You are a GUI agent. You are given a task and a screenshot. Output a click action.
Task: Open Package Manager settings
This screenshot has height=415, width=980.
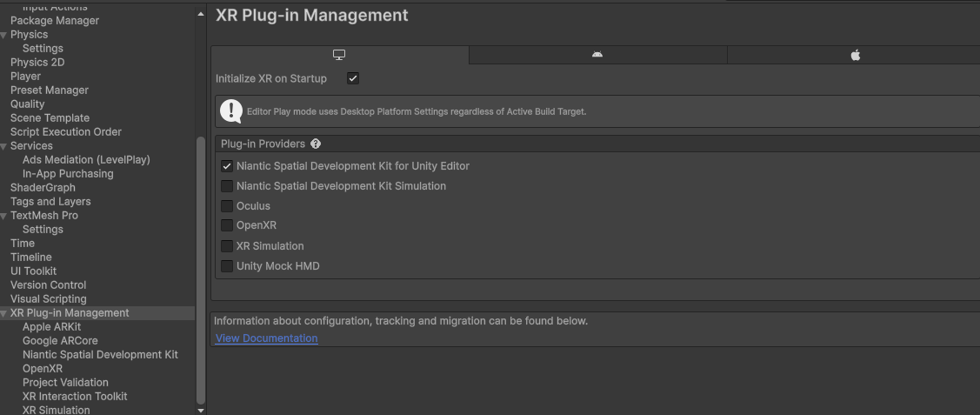55,21
